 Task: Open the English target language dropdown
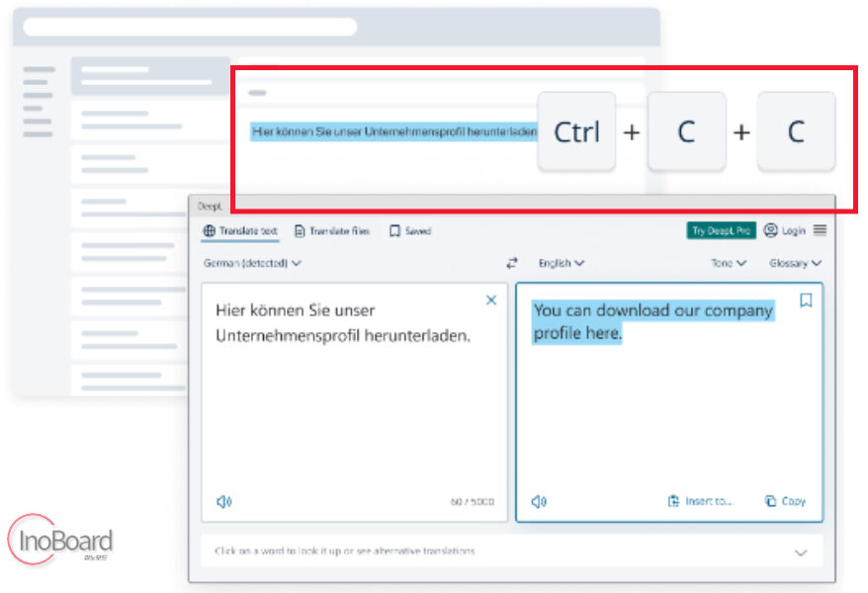point(561,263)
